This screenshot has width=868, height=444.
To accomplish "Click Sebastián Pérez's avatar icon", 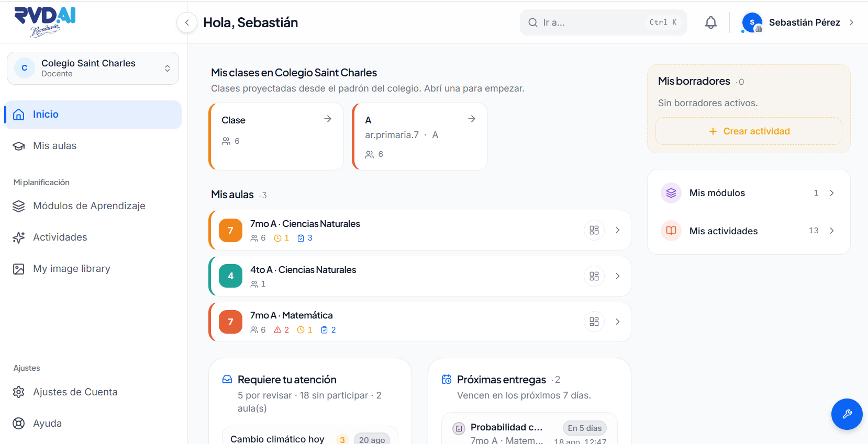I will point(752,22).
